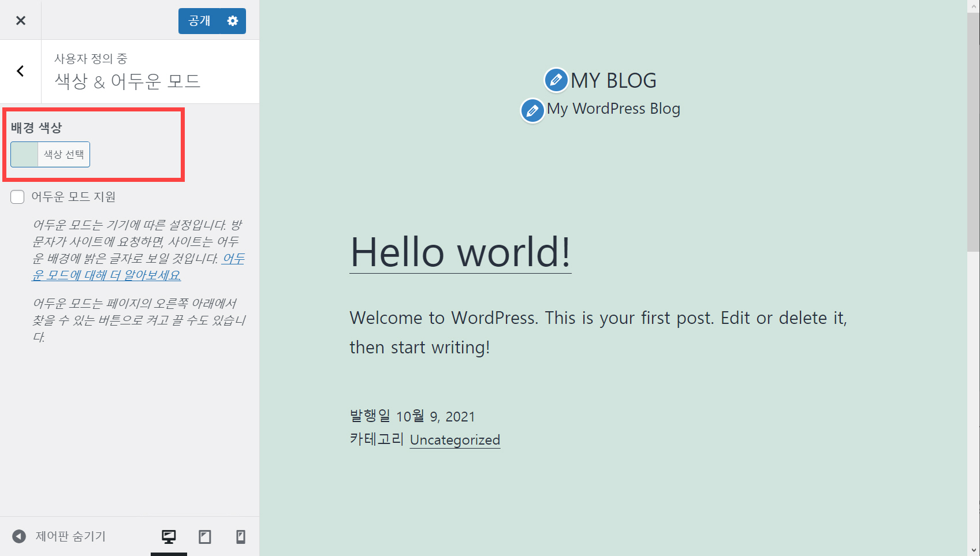Click the MY BLOG site title
980x556 pixels.
coord(613,81)
